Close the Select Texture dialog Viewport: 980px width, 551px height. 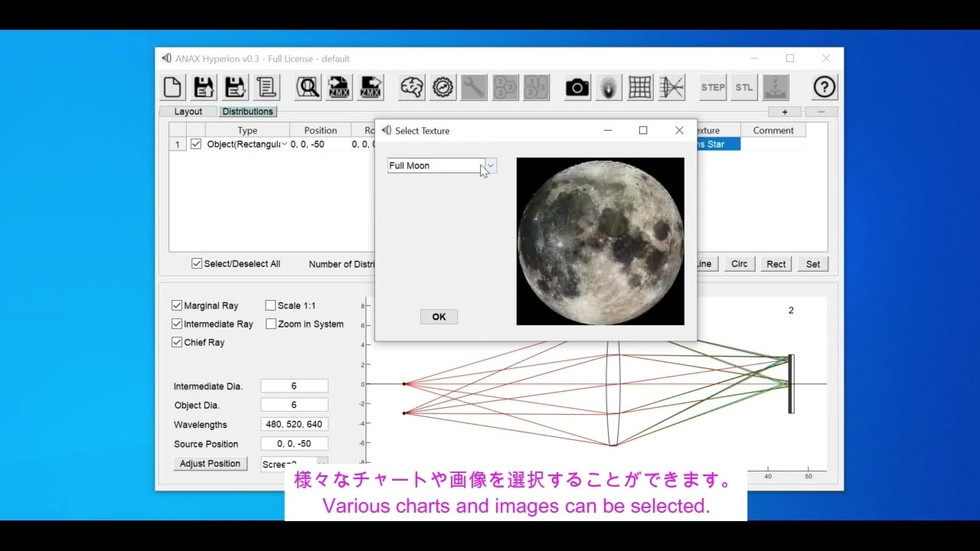[679, 131]
